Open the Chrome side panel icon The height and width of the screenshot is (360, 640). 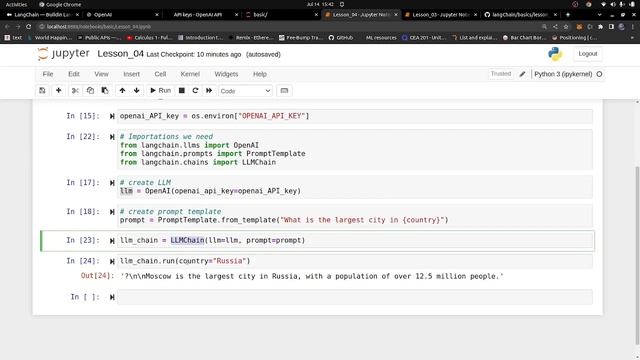click(611, 27)
